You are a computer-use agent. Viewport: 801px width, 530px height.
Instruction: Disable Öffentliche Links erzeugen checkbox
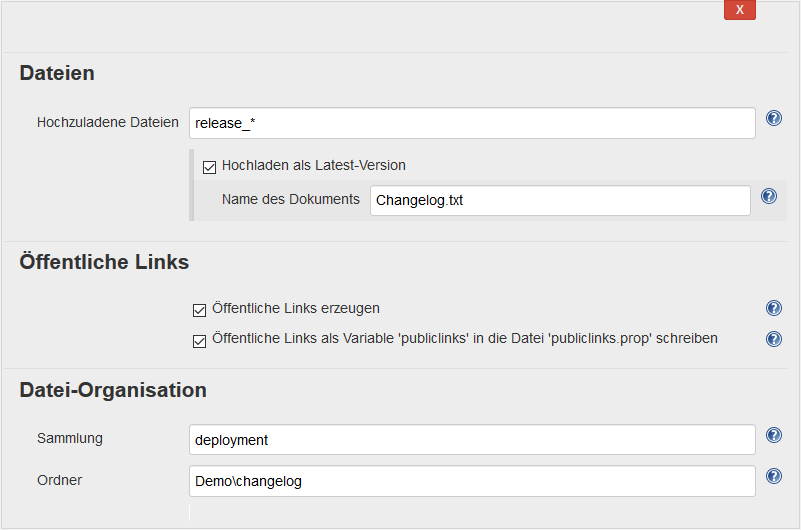pos(199,310)
